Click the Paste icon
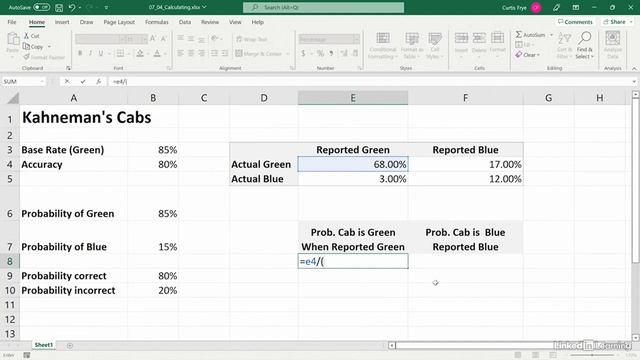 [13, 39]
